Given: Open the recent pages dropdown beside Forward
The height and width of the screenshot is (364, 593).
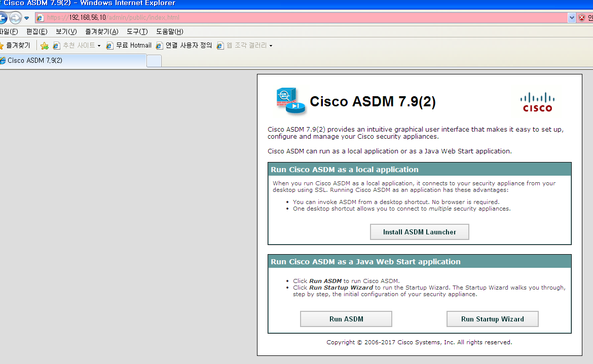Looking at the screenshot, I should 26,18.
